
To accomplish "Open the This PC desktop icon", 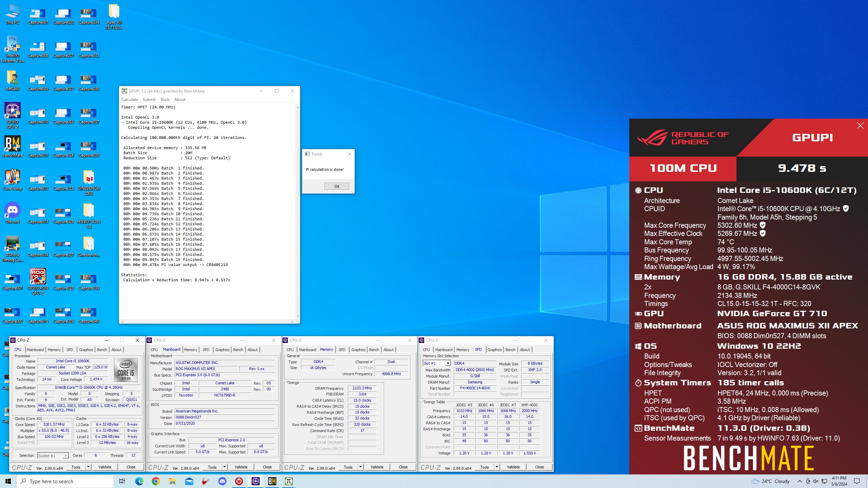I will coord(13,14).
